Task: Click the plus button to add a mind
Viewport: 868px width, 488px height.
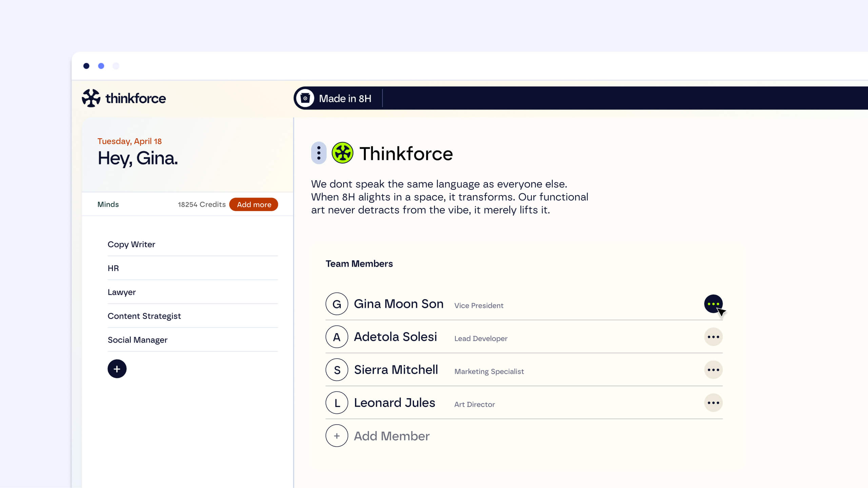Action: coord(117,369)
